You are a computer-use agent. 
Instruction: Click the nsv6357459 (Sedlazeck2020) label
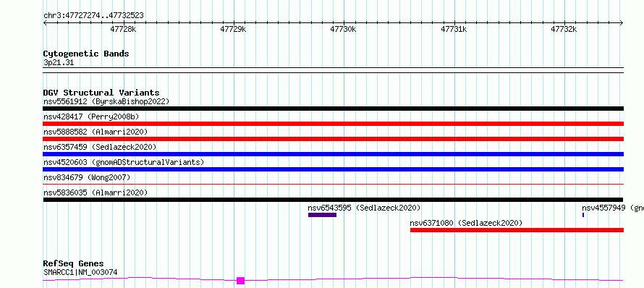[x=100, y=147]
